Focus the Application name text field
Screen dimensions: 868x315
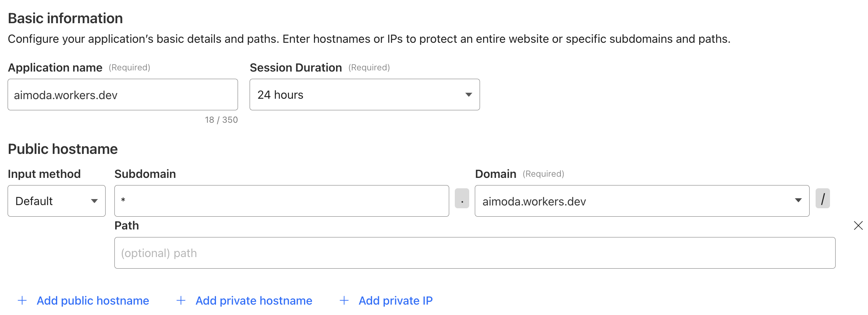[x=122, y=95]
